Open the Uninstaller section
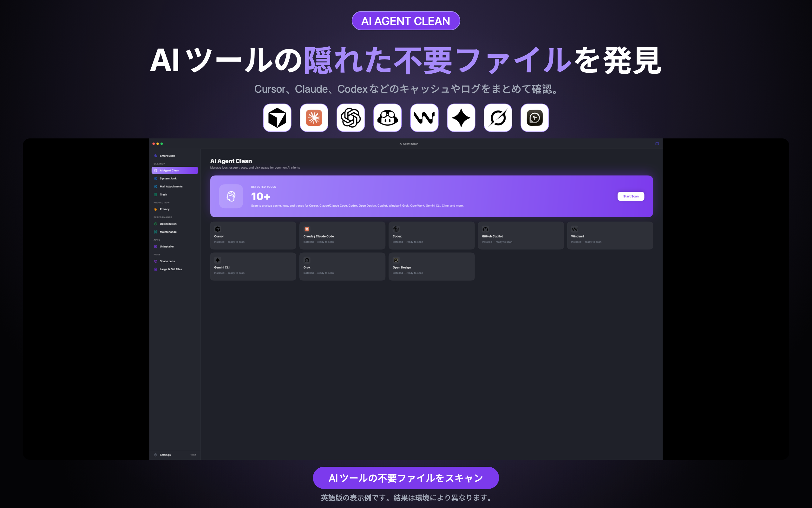The width and height of the screenshot is (812, 508). coord(175,247)
